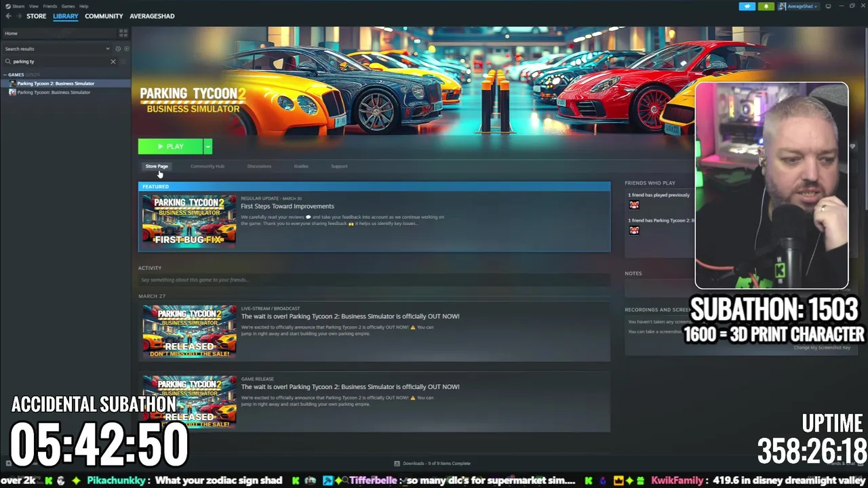Open the Help menu

click(x=84, y=6)
